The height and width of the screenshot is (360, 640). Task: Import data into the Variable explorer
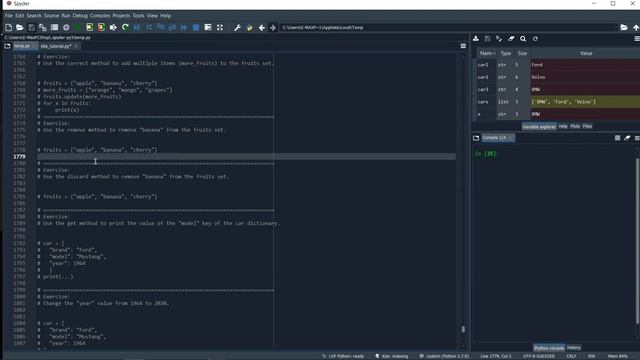(x=476, y=38)
